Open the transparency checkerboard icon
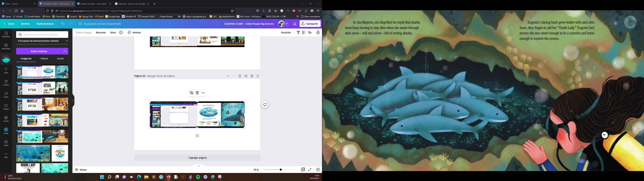 click(x=304, y=33)
